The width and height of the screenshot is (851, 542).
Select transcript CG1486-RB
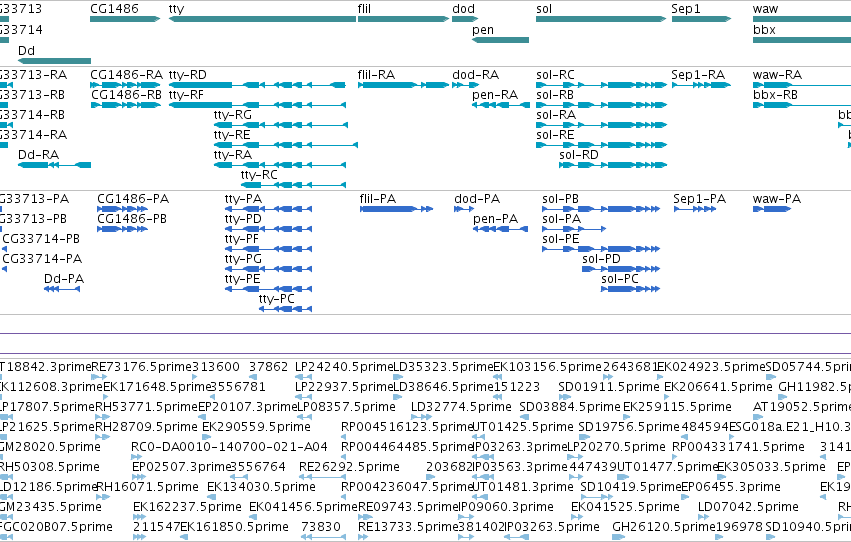[125, 105]
